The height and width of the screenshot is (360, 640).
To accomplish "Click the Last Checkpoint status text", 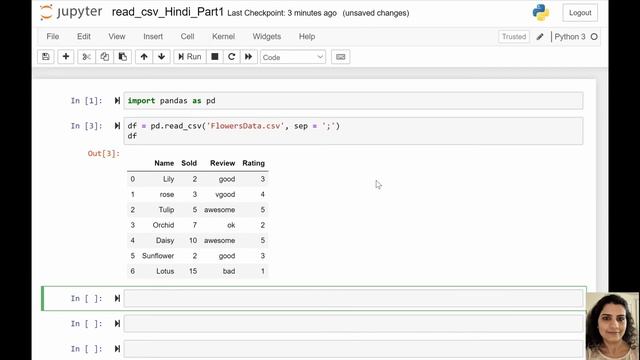I will point(282,13).
